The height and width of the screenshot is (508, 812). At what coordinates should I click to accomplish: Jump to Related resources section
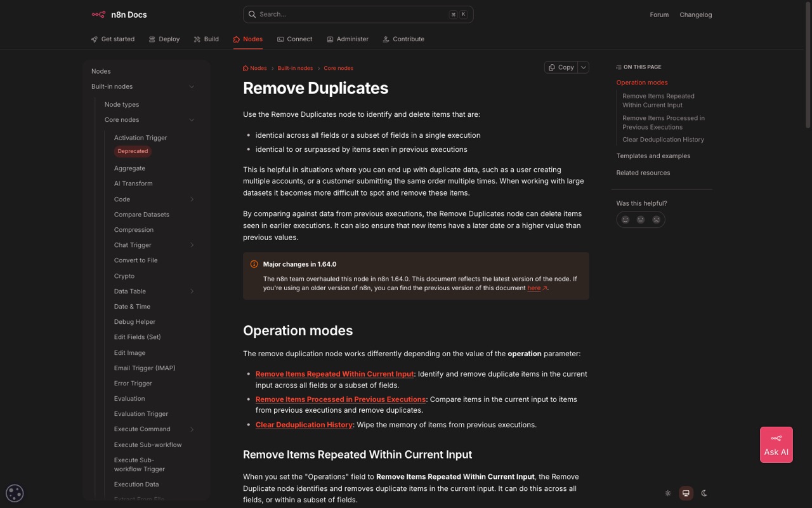(x=643, y=173)
